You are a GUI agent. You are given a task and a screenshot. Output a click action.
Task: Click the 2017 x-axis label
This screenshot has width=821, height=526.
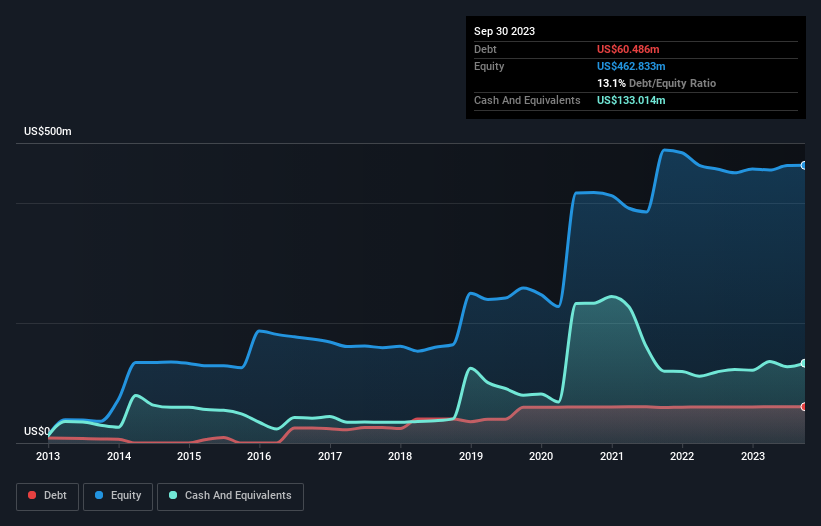click(x=330, y=456)
